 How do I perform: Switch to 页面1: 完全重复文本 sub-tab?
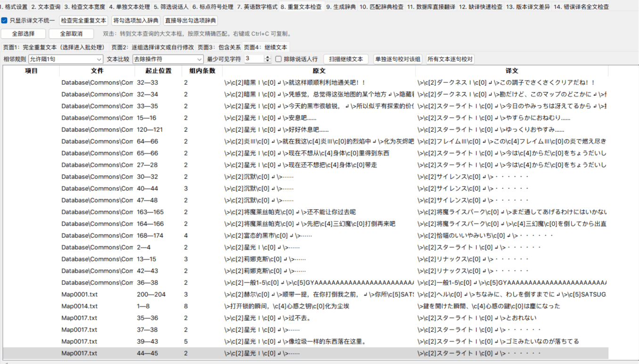point(54,47)
